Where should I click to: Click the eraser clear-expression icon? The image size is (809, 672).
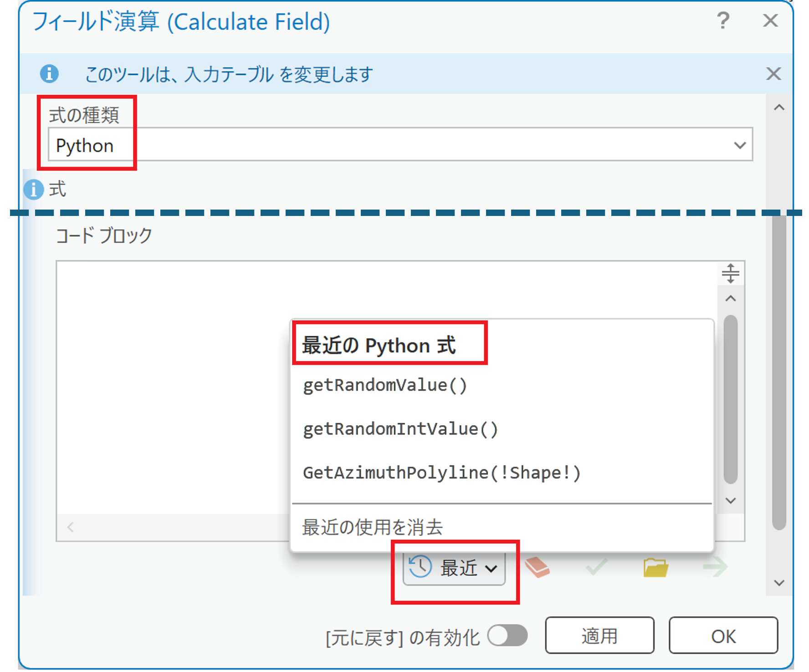(537, 567)
